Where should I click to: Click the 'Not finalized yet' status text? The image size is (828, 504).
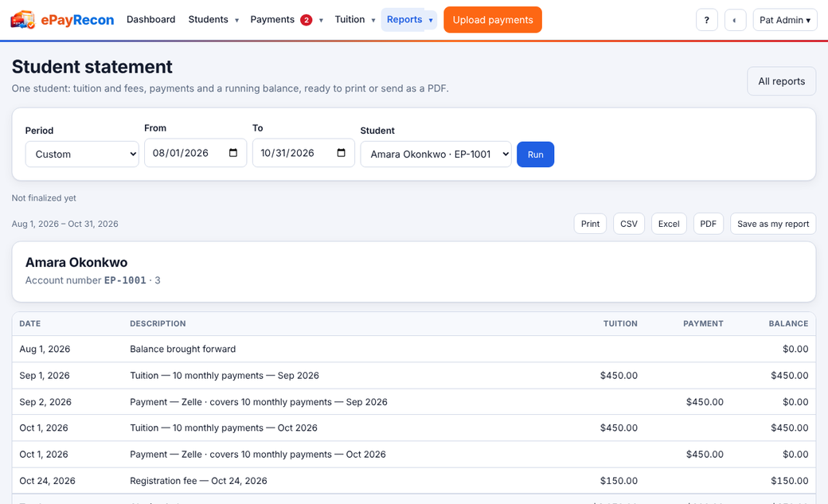(44, 198)
